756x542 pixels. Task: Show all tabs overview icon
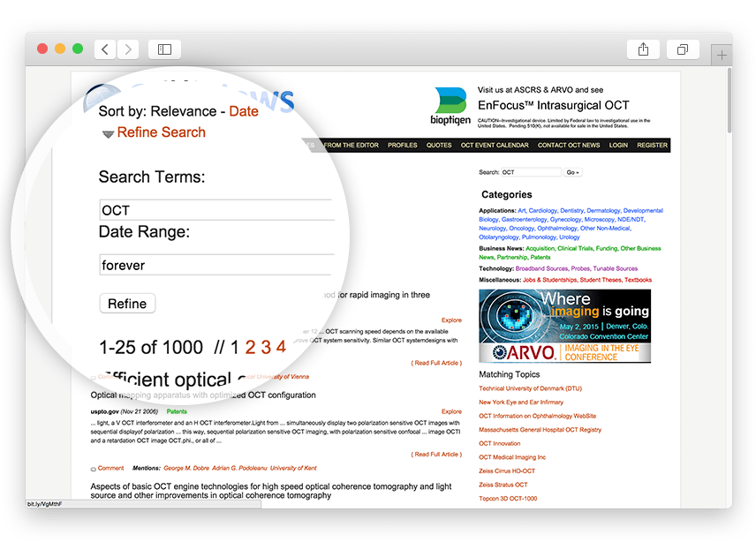(x=683, y=49)
